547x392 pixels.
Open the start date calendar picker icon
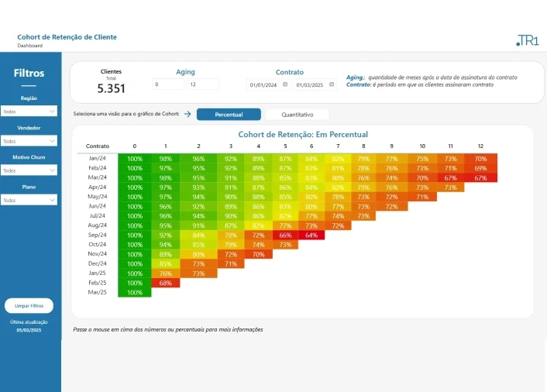coord(285,84)
